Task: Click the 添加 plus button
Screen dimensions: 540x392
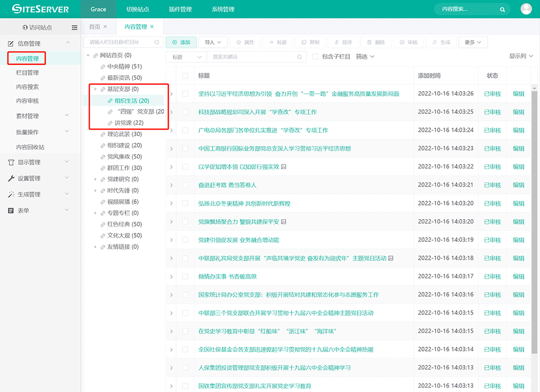Action: tap(181, 42)
